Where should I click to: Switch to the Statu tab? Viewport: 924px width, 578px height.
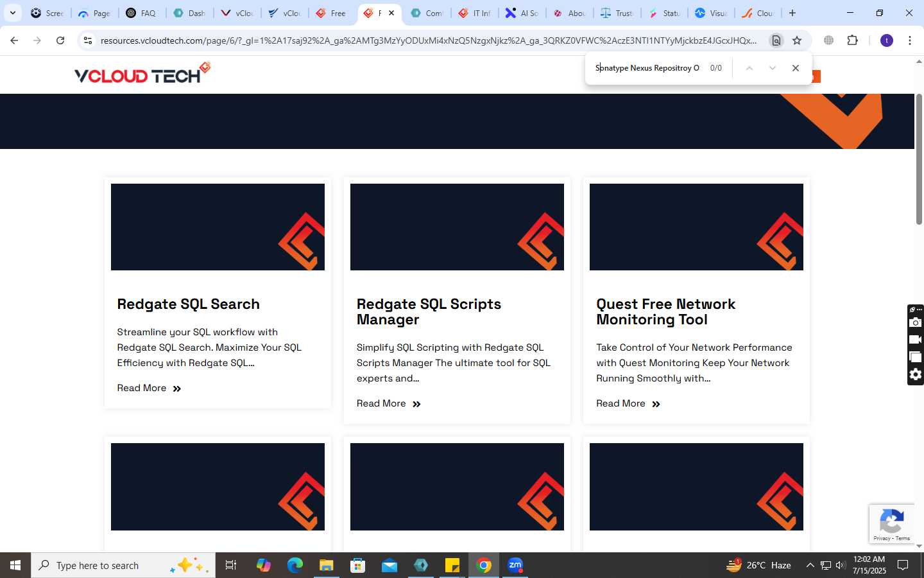point(665,13)
